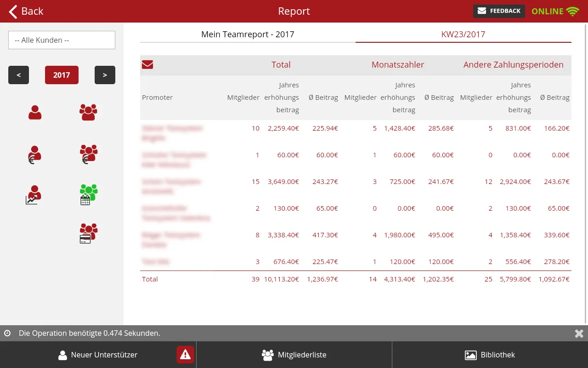Click the 1,980.00€ Monatszahler value

(400, 235)
